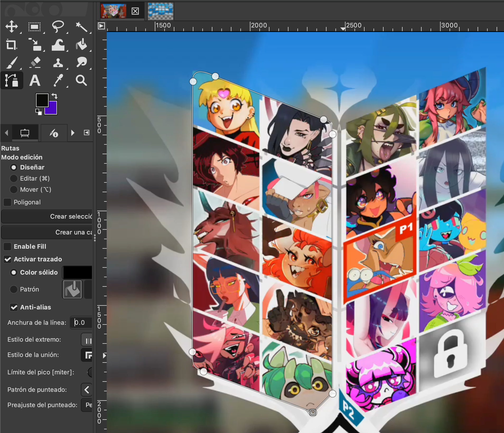Select the Color Picker eyedropper tool
The height and width of the screenshot is (433, 504).
pos(58,80)
